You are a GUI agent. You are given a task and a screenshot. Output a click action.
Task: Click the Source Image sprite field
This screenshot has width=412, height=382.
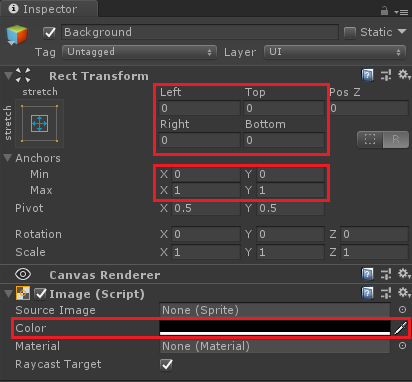coord(275,310)
